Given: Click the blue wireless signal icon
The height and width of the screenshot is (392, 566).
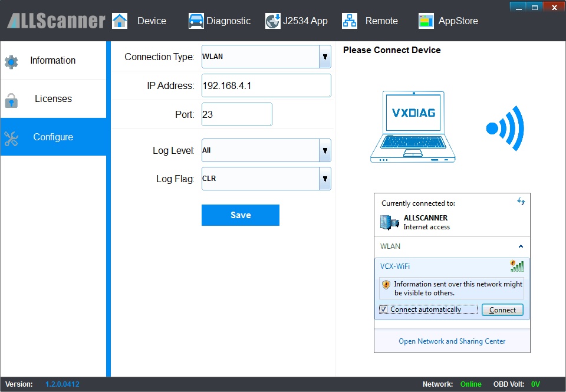Looking at the screenshot, I should pos(505,128).
